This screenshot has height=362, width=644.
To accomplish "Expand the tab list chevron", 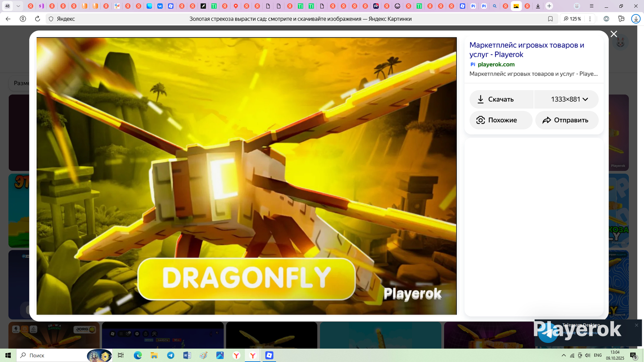I will coord(18,6).
